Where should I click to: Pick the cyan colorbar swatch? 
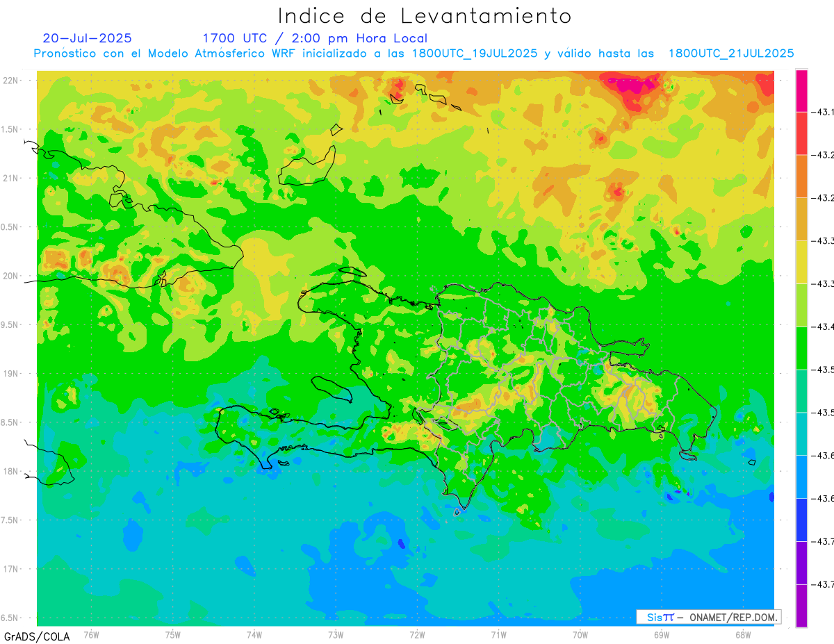click(801, 434)
